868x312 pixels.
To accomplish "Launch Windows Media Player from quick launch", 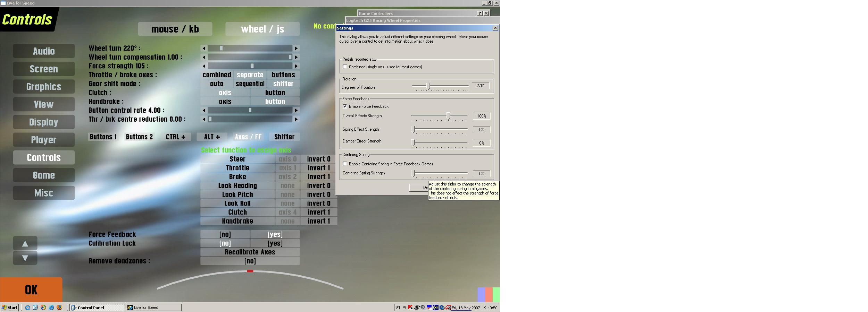I will coord(43,307).
